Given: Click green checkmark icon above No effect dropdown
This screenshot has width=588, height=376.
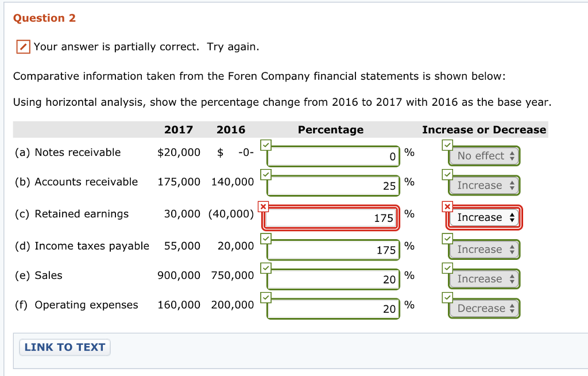Looking at the screenshot, I should (447, 145).
